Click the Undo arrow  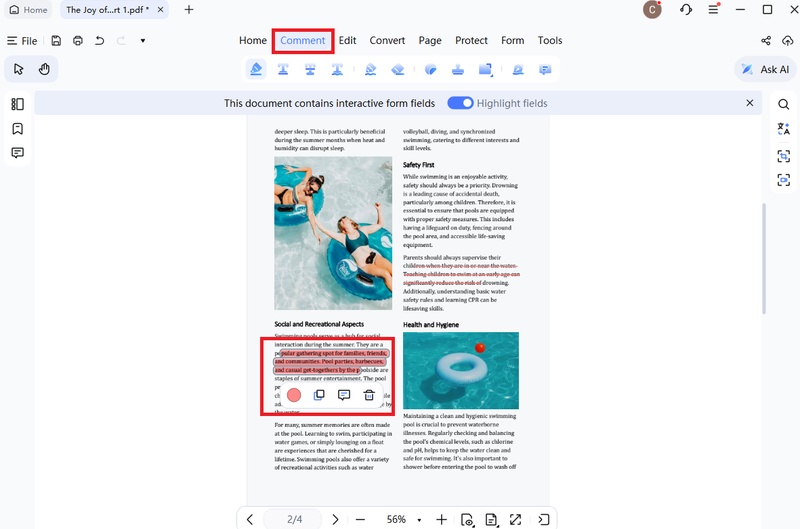click(99, 40)
